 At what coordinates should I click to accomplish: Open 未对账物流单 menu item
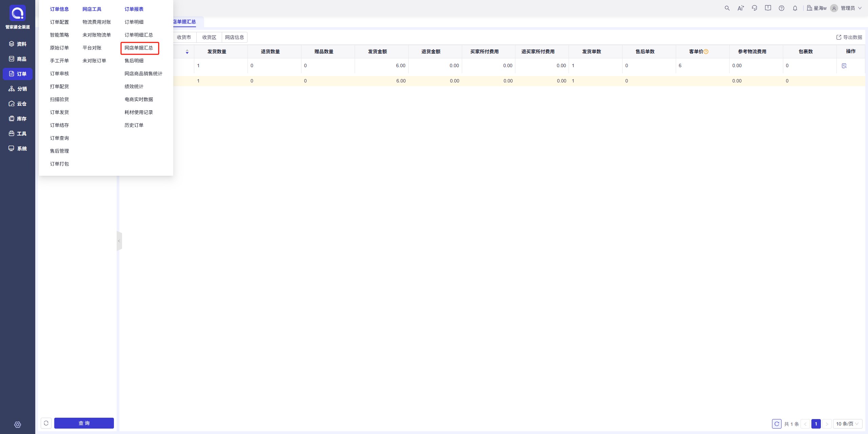97,35
